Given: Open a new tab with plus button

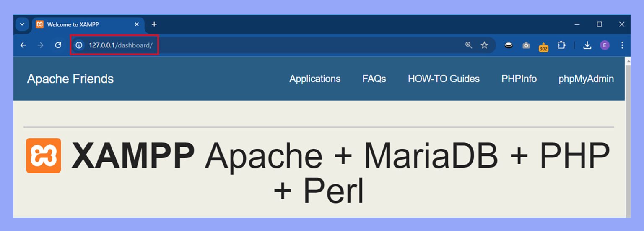Looking at the screenshot, I should (154, 24).
